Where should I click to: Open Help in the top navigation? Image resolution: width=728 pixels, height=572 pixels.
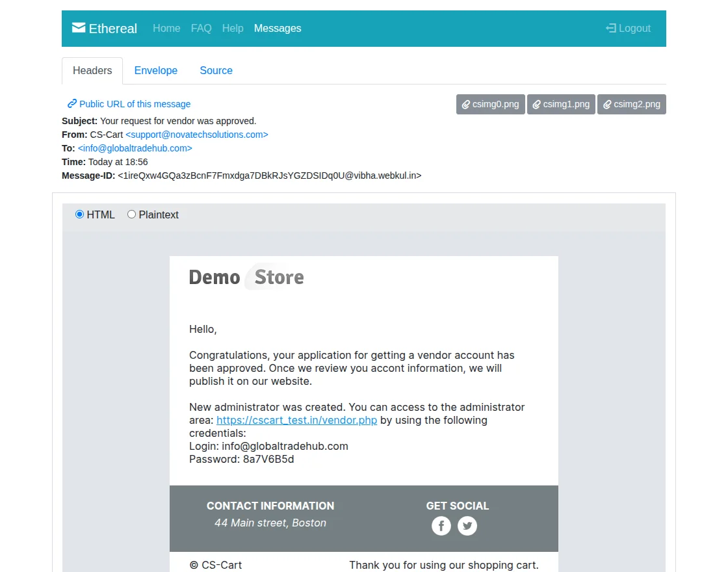pos(233,29)
